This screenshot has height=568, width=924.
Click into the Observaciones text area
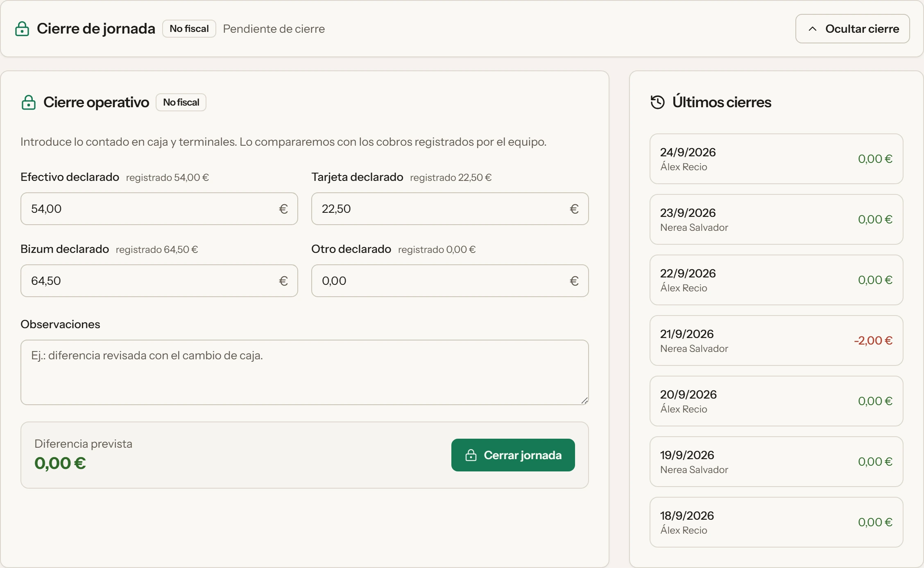(305, 372)
